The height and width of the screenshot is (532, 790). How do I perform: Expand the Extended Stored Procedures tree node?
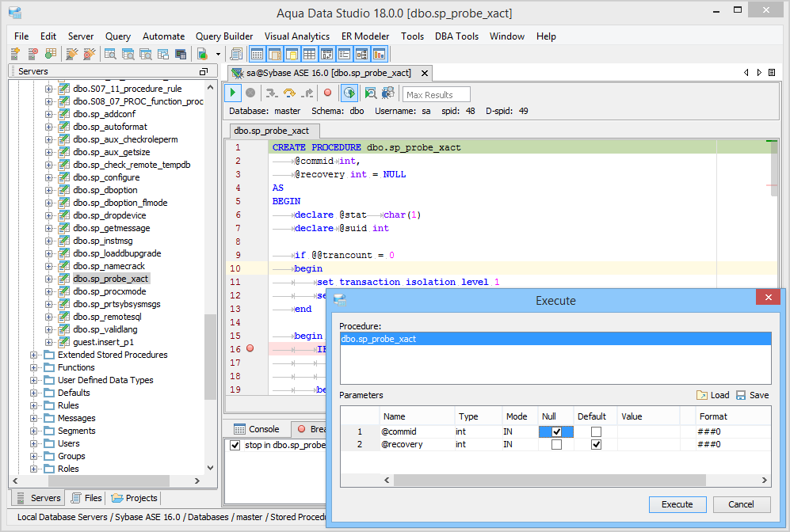(34, 355)
